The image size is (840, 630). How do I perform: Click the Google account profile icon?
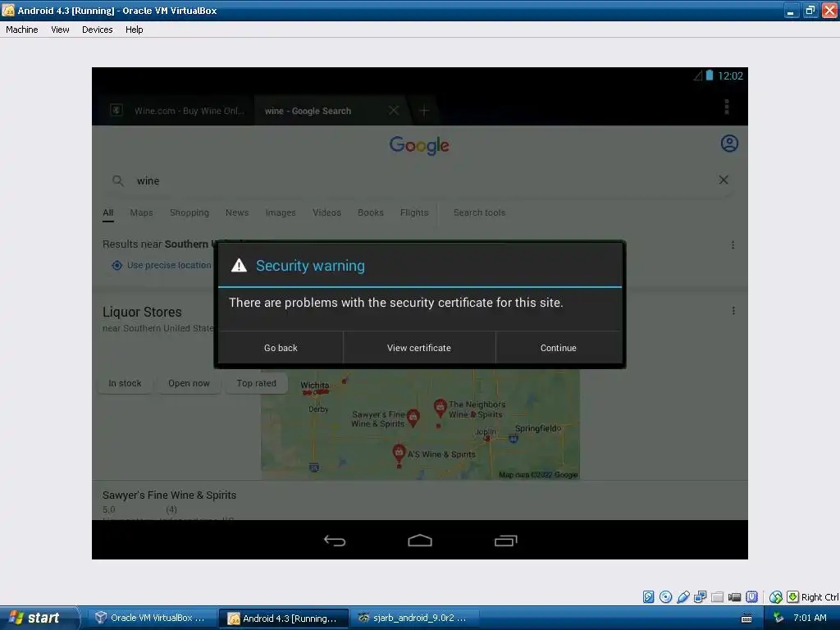pyautogui.click(x=729, y=144)
